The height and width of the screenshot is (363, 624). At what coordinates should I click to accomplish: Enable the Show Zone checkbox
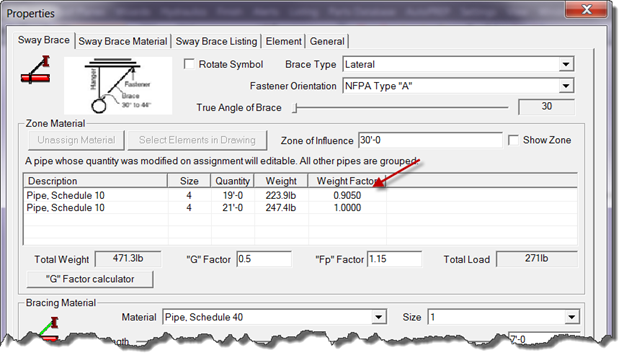tap(513, 140)
